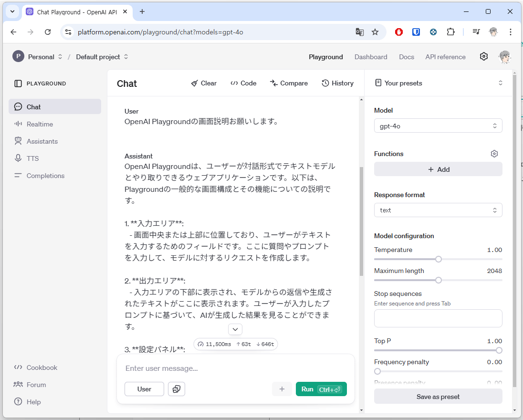Select Chat in the sidebar
Screen dimensions: 523x420
[55, 107]
